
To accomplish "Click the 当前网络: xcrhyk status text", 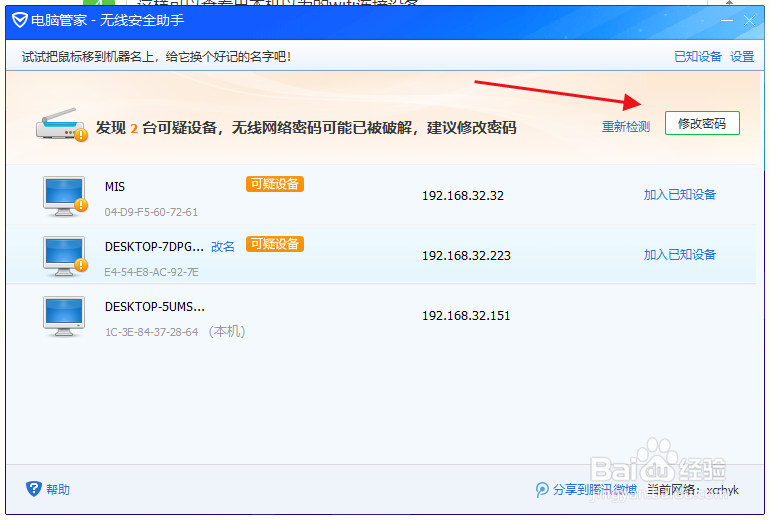I will click(x=693, y=490).
